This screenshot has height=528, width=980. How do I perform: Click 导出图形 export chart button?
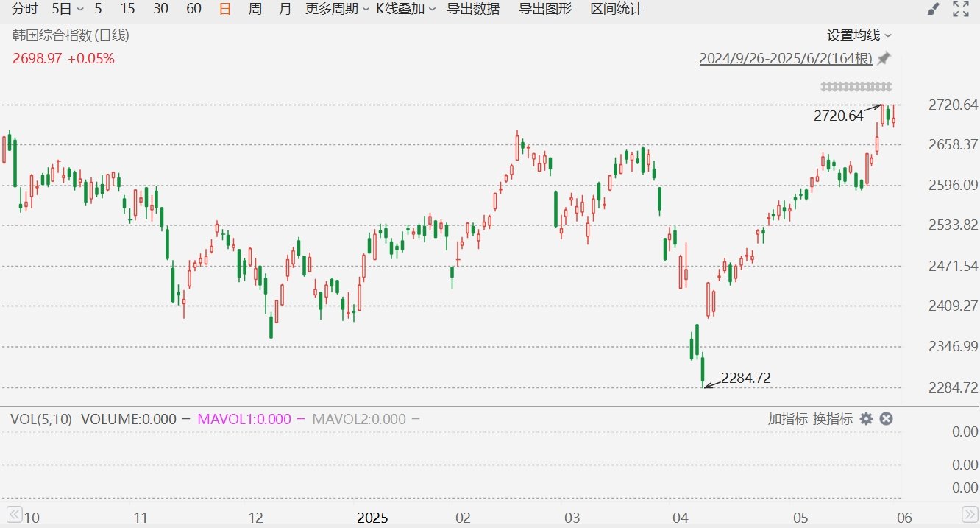[545, 9]
